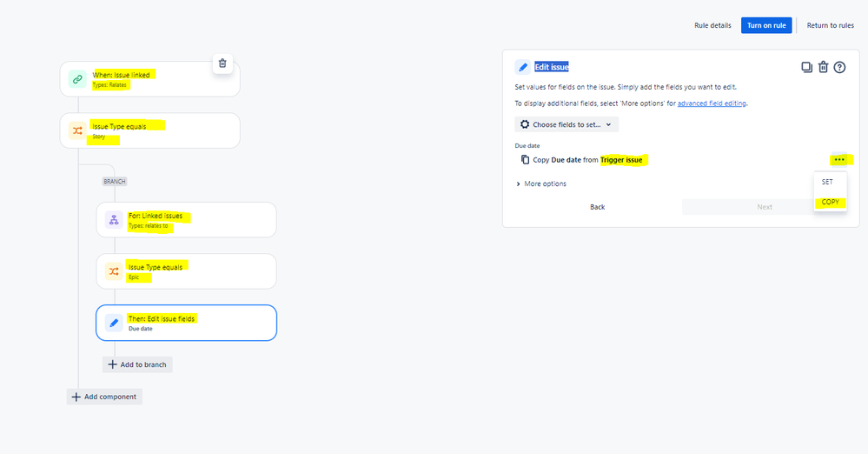Delete the Edit issue component in panel
Image resolution: width=868 pixels, height=454 pixels.
[x=823, y=67]
